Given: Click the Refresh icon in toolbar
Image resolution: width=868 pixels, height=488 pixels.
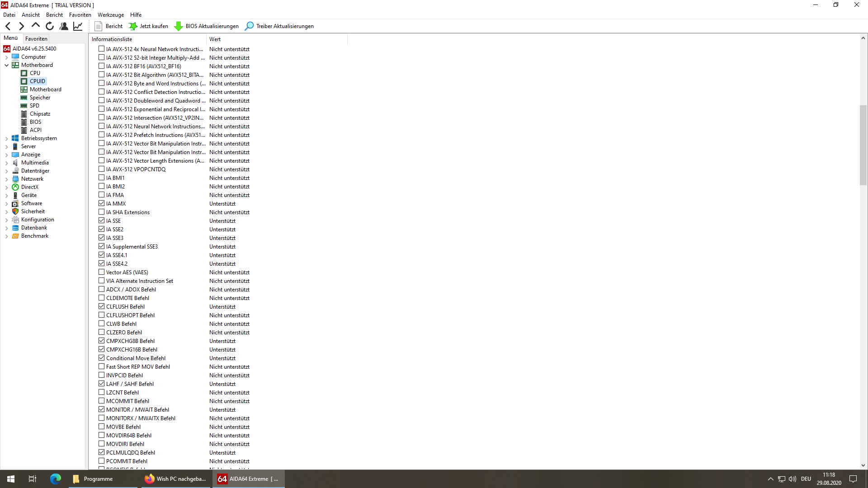Looking at the screenshot, I should click(50, 26).
